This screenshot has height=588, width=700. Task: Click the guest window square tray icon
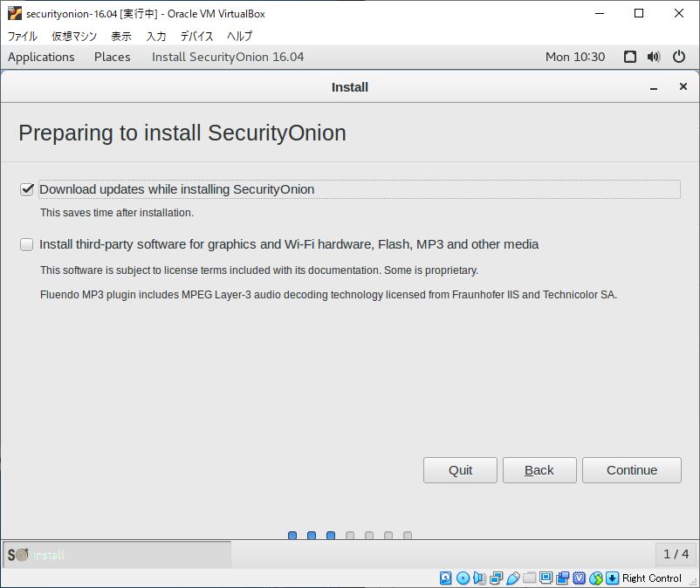[x=630, y=57]
